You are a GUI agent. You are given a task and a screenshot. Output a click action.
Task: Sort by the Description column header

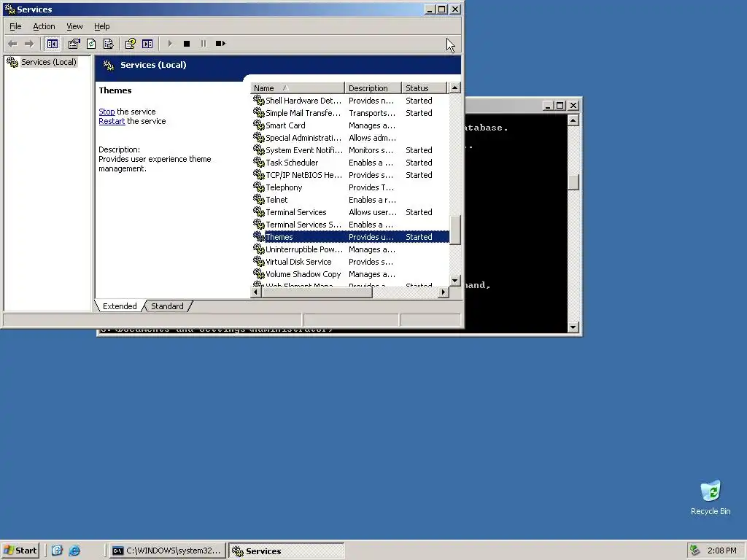coord(373,88)
